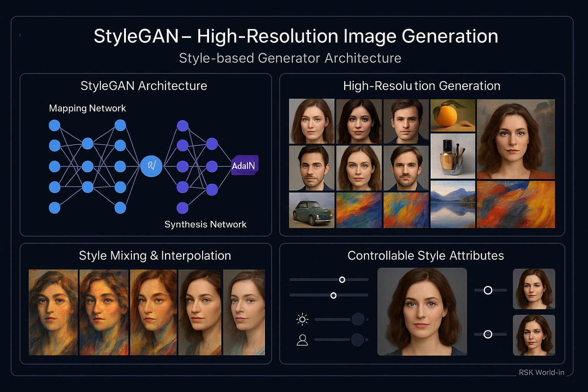
Task: Click the Synthesis Network label
Action: click(x=206, y=224)
